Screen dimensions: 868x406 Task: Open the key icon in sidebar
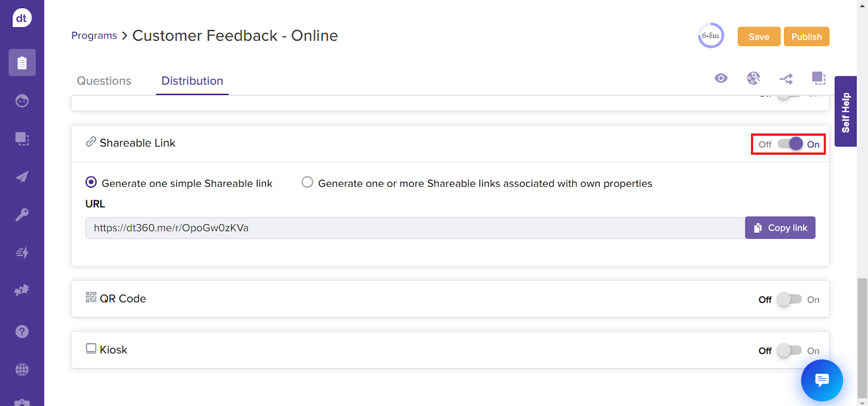pyautogui.click(x=22, y=215)
